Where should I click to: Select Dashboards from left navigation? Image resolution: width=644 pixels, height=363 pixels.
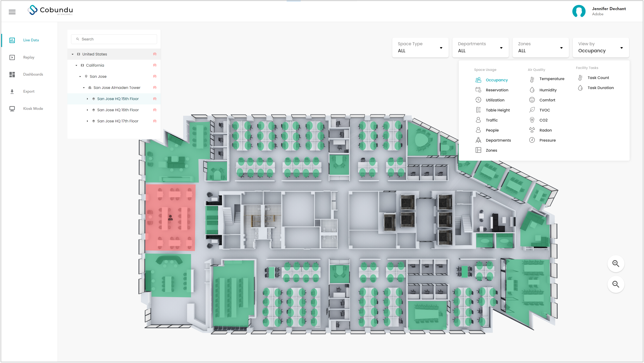point(33,74)
